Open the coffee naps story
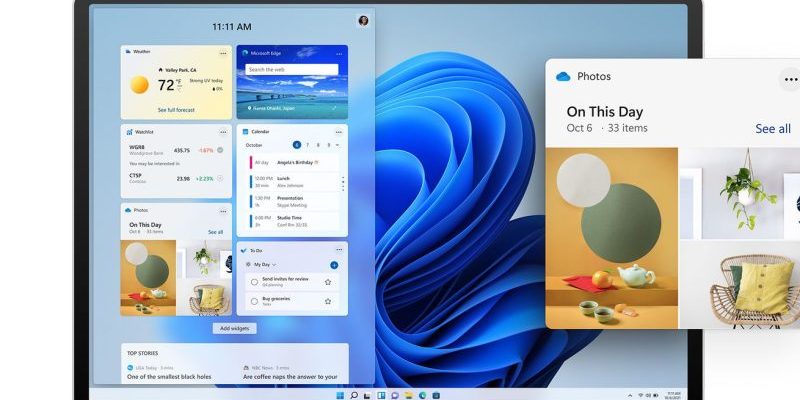Viewport: 800px width, 400px height. click(x=290, y=377)
